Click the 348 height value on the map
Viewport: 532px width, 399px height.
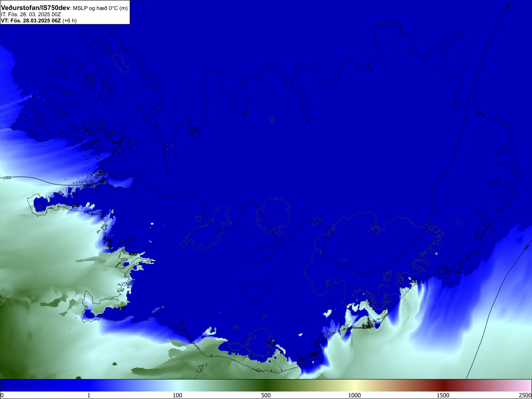pyautogui.click(x=76, y=205)
